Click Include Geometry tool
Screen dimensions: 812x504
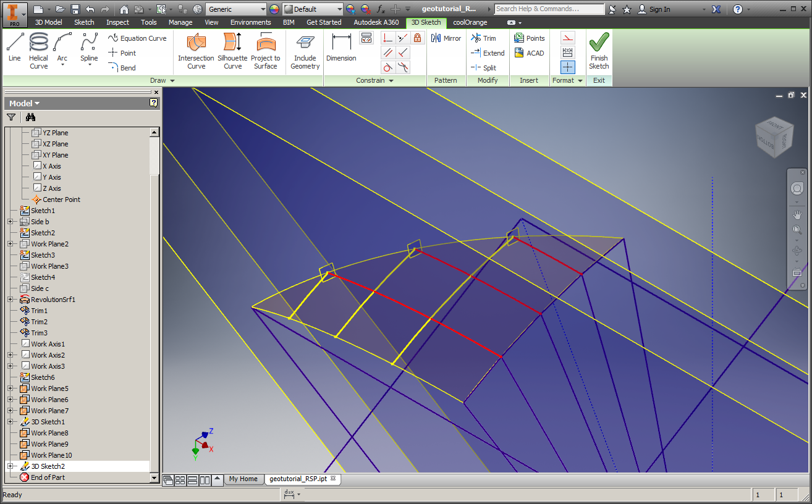[x=305, y=51]
